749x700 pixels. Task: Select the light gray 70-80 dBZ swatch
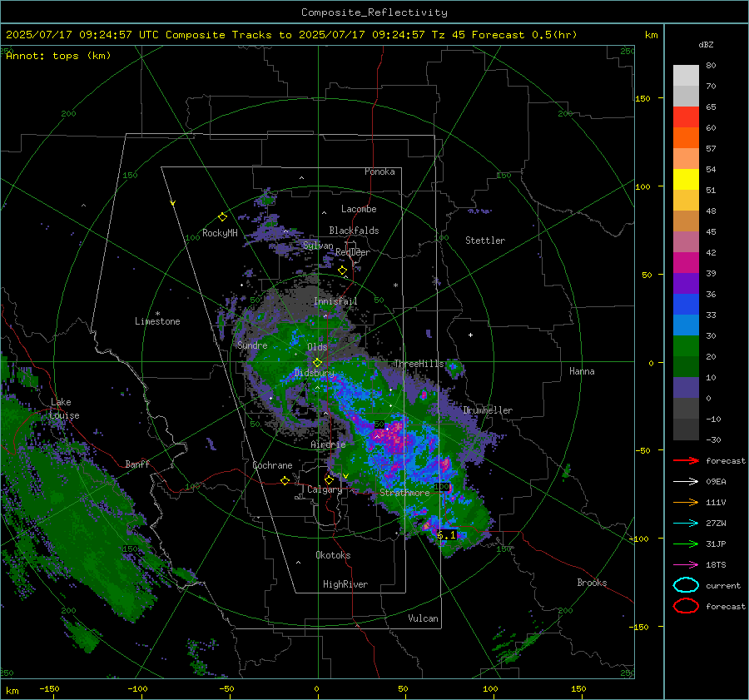tap(686, 76)
